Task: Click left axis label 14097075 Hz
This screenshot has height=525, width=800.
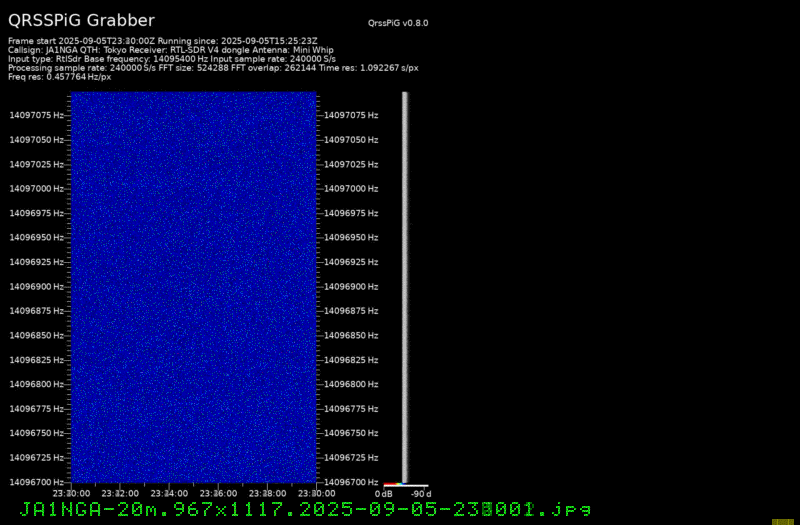Action: [36, 115]
